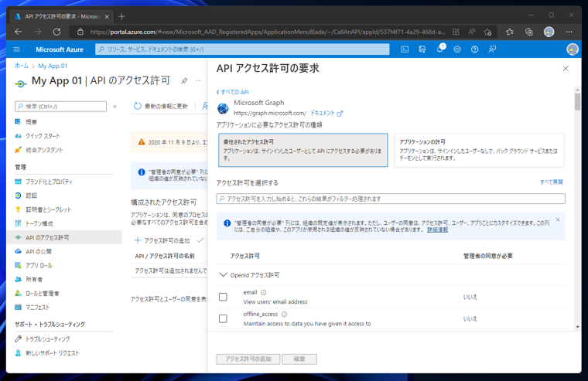The image size is (588, 381).
Task: Focus the permission filter search box
Action: coord(391,199)
